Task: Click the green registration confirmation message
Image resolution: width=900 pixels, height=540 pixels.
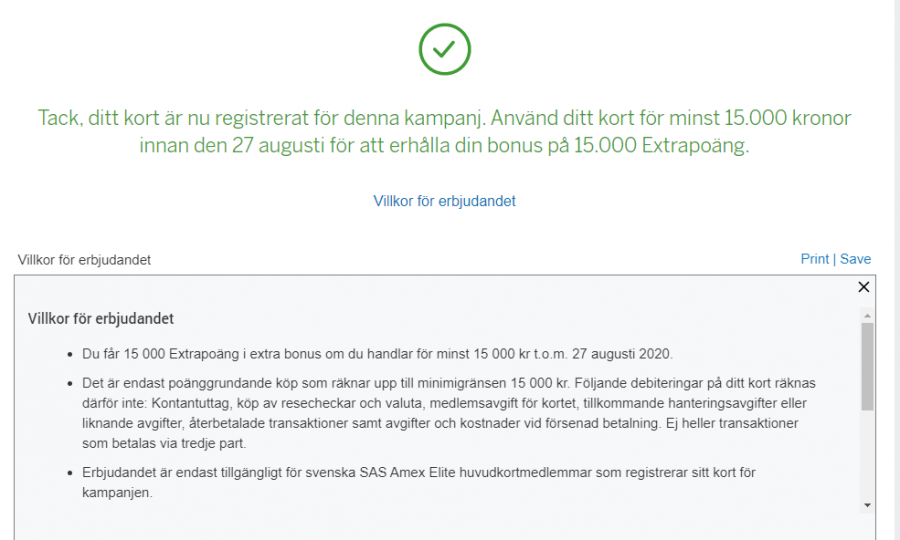Action: (x=445, y=132)
